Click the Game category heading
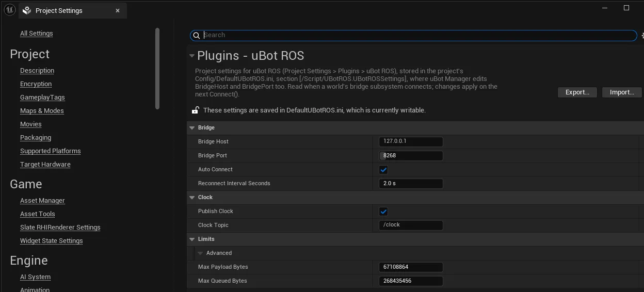 [x=26, y=184]
